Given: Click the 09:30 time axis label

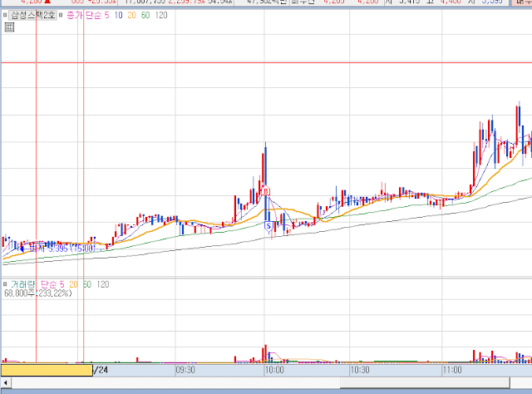Looking at the screenshot, I should tap(185, 370).
